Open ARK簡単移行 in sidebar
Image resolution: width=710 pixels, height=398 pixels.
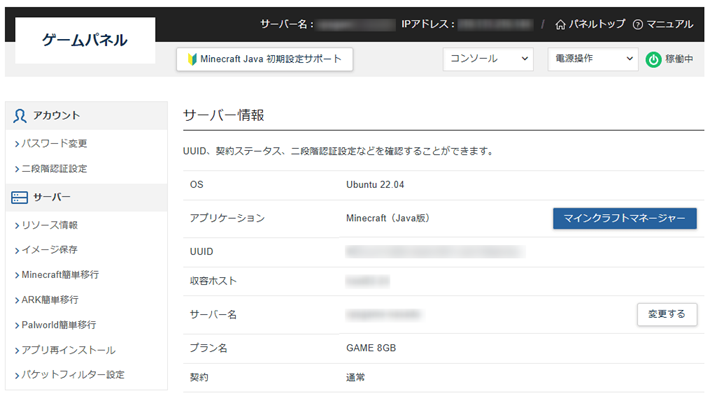pyautogui.click(x=50, y=300)
